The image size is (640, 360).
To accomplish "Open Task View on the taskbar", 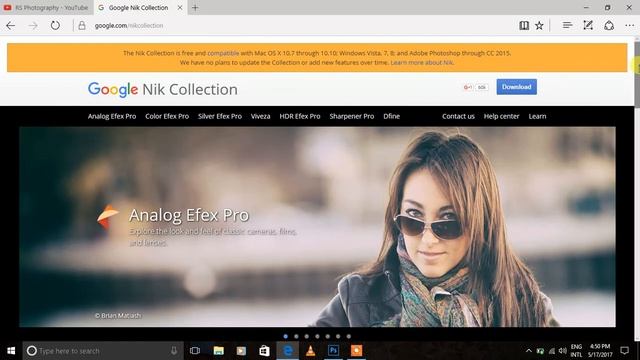I will click(x=195, y=351).
